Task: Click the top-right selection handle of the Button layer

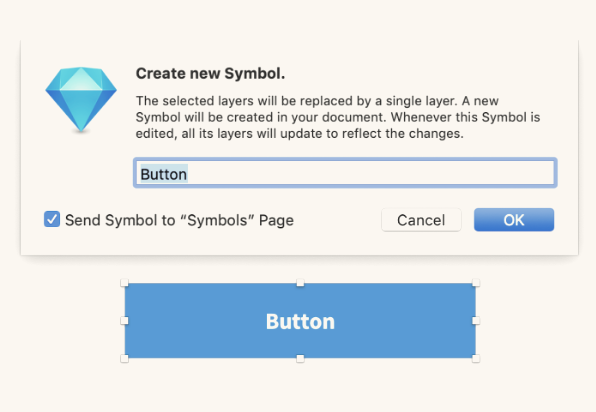Action: pyautogui.click(x=476, y=282)
